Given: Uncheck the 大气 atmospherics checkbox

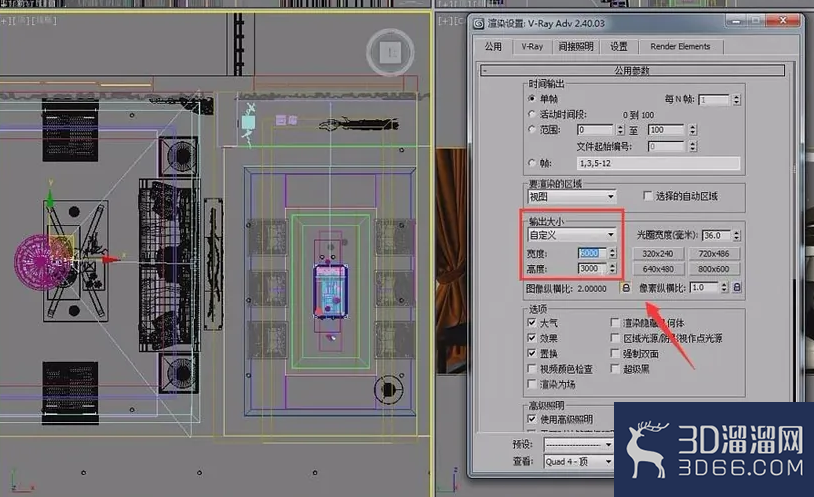Looking at the screenshot, I should 532,323.
